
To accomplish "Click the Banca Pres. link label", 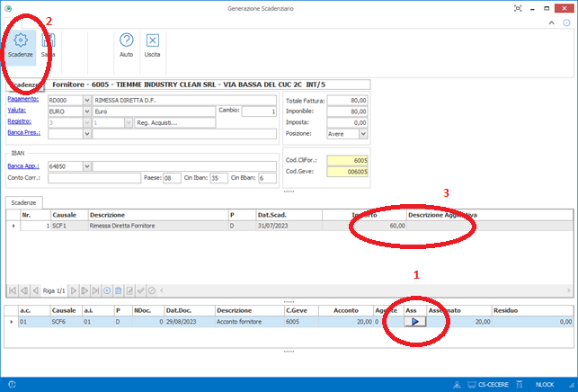I will pos(24,132).
